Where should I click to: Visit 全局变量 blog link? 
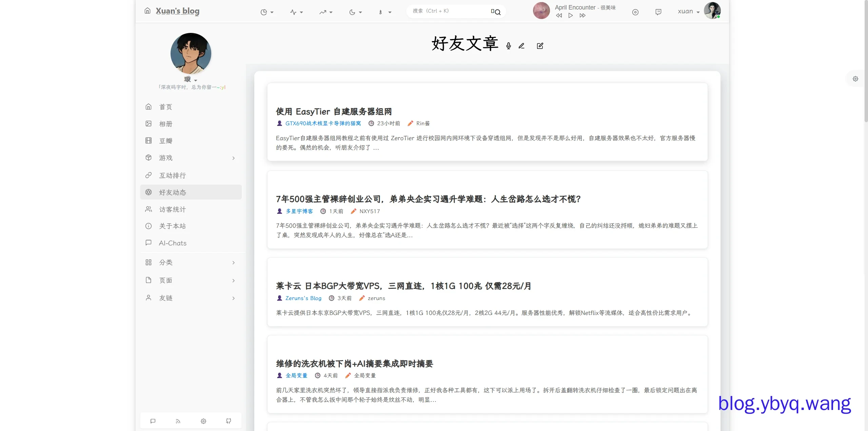point(296,376)
